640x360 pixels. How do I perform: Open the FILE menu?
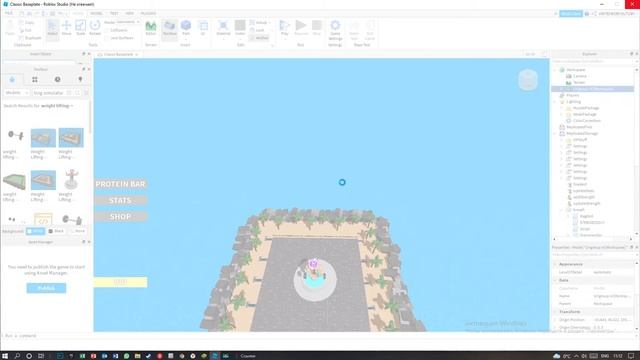pos(9,13)
